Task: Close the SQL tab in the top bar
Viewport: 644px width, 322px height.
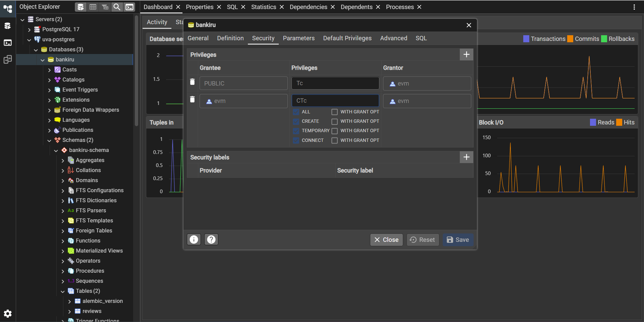Action: (x=243, y=7)
